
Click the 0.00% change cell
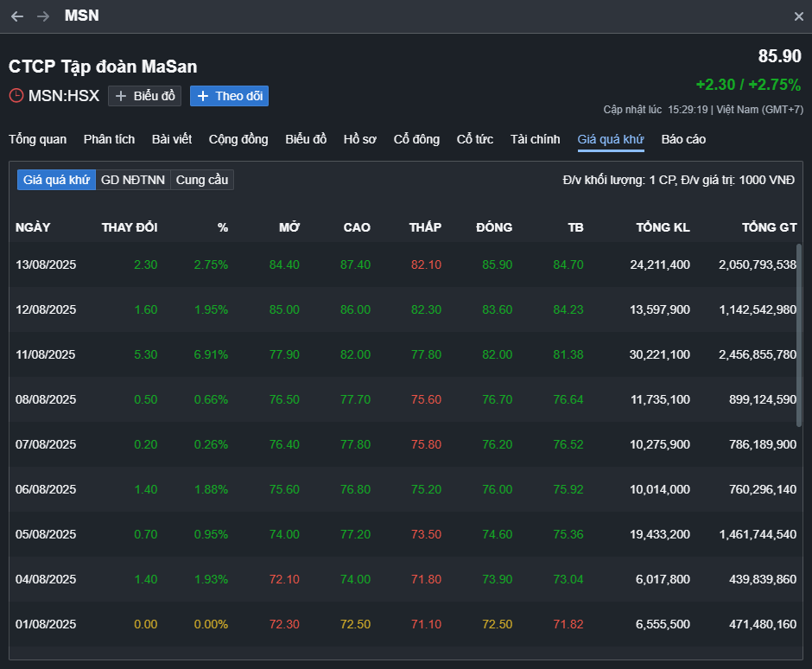click(211, 624)
